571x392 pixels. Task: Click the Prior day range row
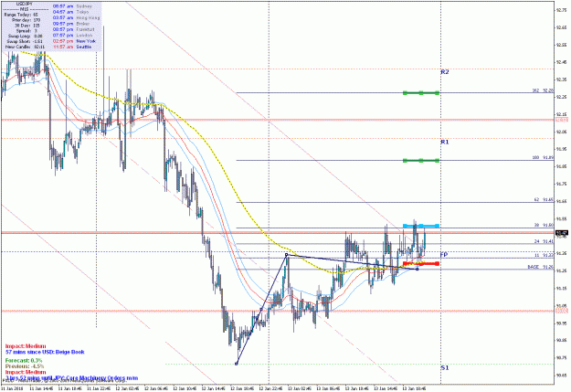click(x=26, y=20)
